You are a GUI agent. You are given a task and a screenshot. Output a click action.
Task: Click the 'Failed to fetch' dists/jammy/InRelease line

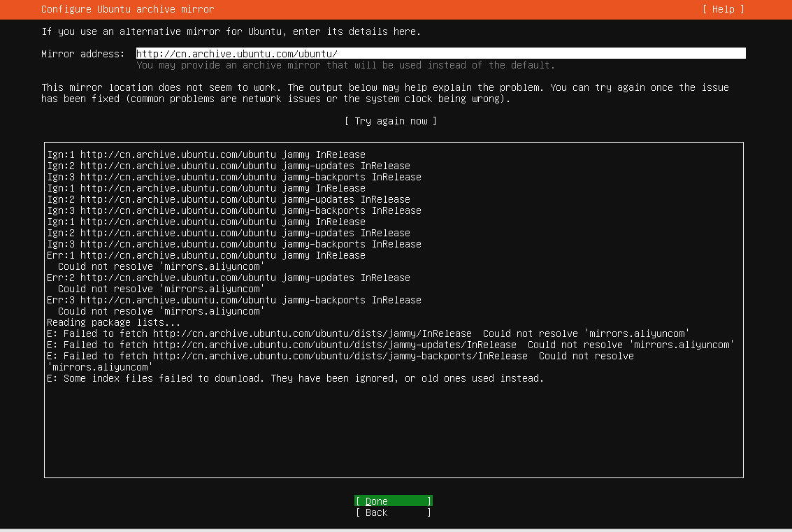(368, 334)
